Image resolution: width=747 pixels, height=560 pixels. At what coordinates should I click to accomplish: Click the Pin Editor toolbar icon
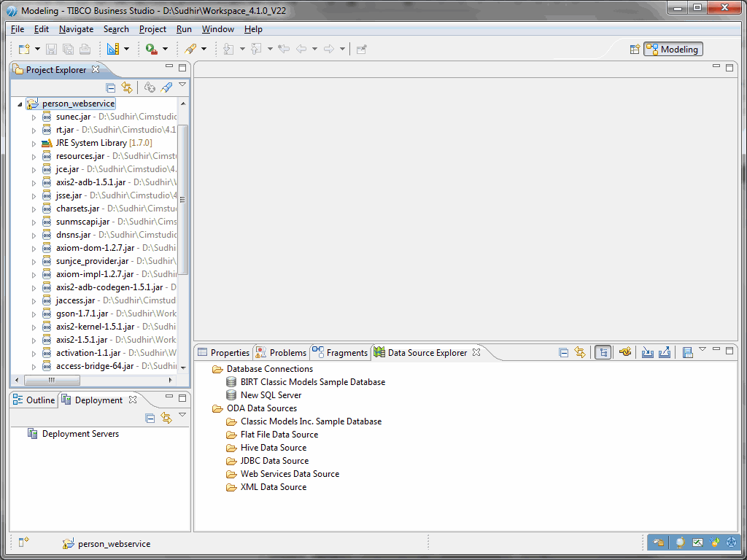point(362,49)
